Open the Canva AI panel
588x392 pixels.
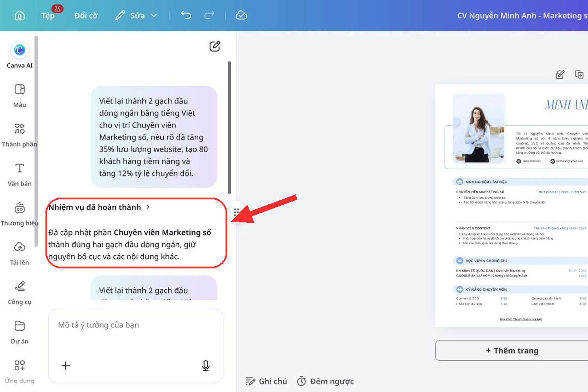point(20,56)
